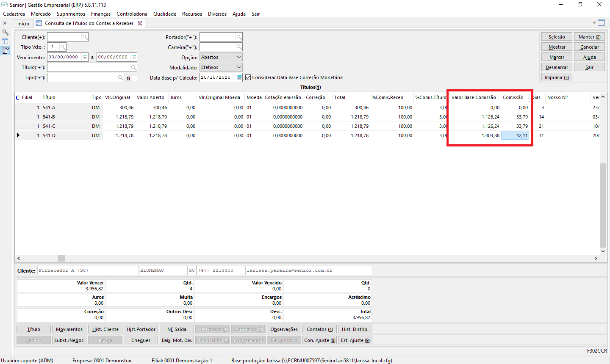Click the Mostrar button
This screenshot has width=610, height=364.
(557, 47)
